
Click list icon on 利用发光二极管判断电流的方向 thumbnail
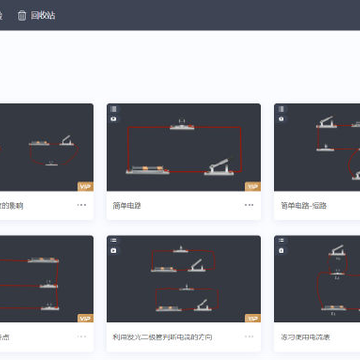(114, 241)
